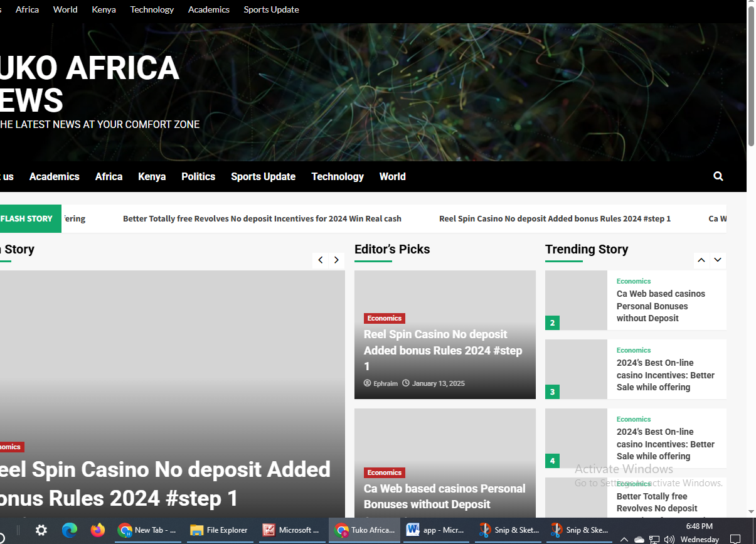The width and height of the screenshot is (756, 544).
Task: Launch Firefox from the taskbar
Action: (97, 530)
